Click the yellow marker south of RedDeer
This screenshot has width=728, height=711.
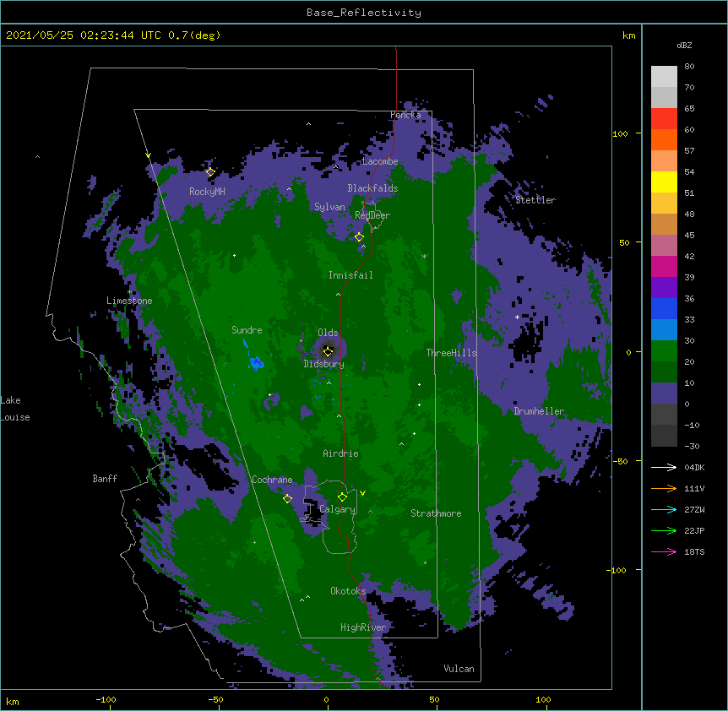[360, 236]
